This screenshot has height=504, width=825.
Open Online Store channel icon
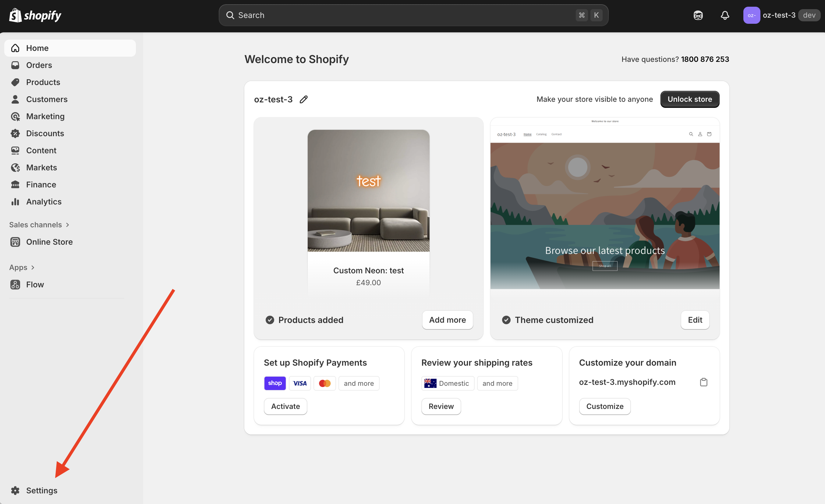click(x=15, y=242)
